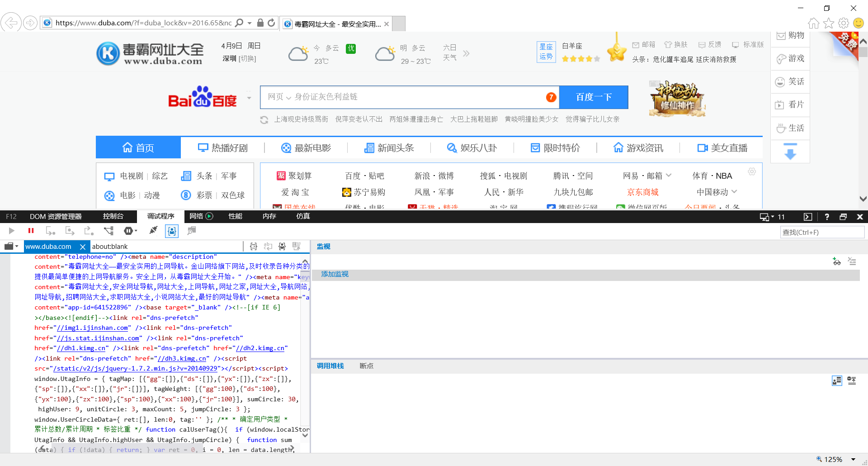The image size is (868, 466).
Task: Click the add watch glasses icon
Action: tap(837, 261)
